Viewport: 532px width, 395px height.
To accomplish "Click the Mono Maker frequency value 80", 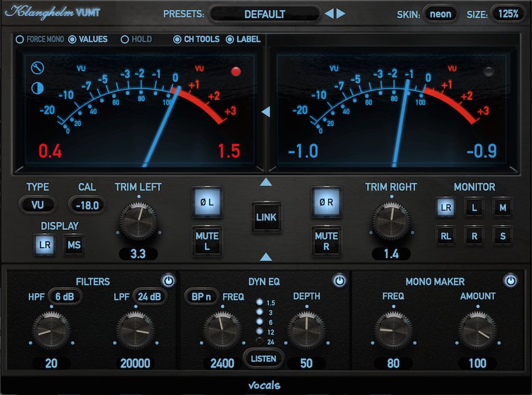I will point(394,364).
